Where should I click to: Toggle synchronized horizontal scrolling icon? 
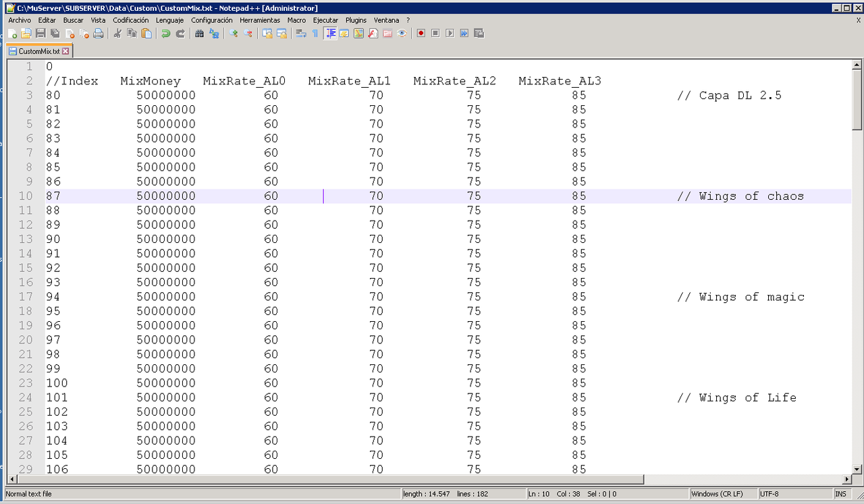pyautogui.click(x=281, y=33)
